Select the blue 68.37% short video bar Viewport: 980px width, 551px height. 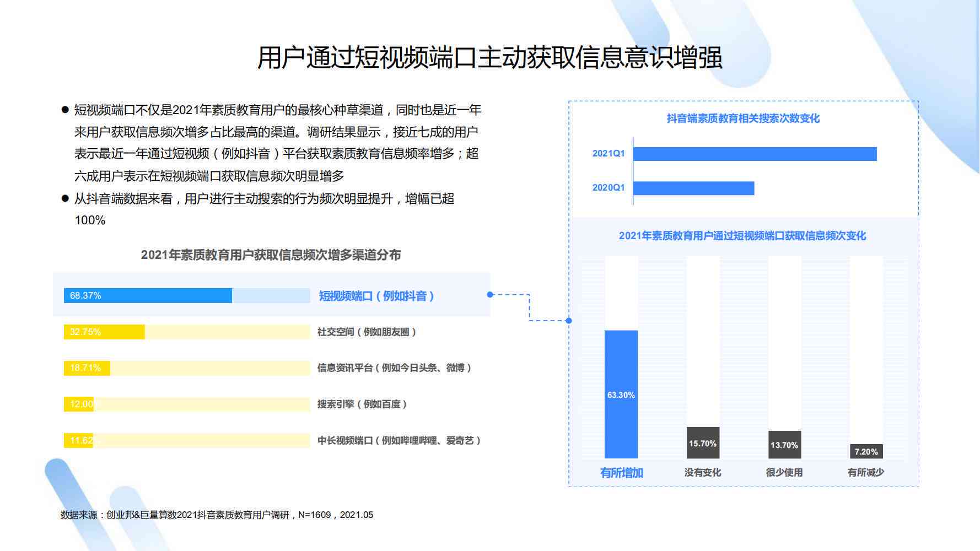pyautogui.click(x=148, y=296)
